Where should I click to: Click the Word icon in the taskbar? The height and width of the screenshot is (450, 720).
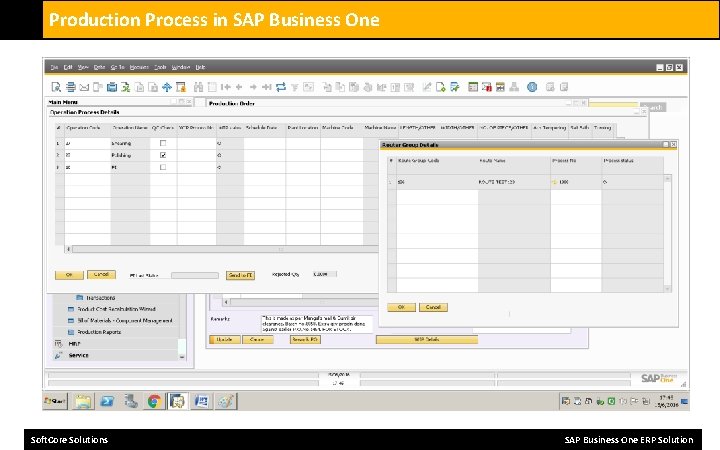[x=202, y=401]
